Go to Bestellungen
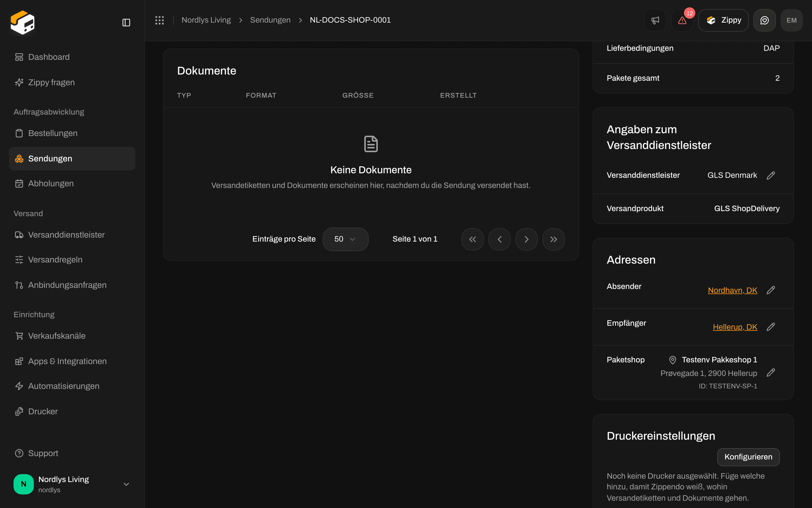 click(x=72, y=133)
